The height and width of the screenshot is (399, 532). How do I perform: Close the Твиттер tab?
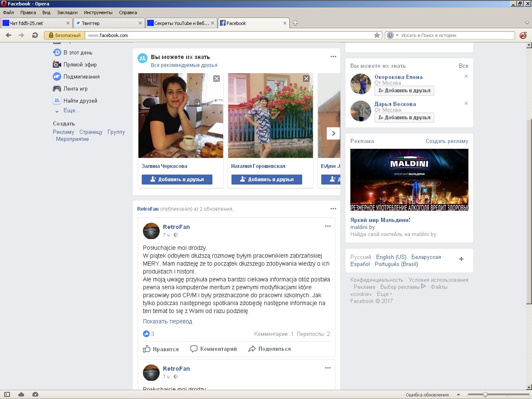tap(140, 23)
